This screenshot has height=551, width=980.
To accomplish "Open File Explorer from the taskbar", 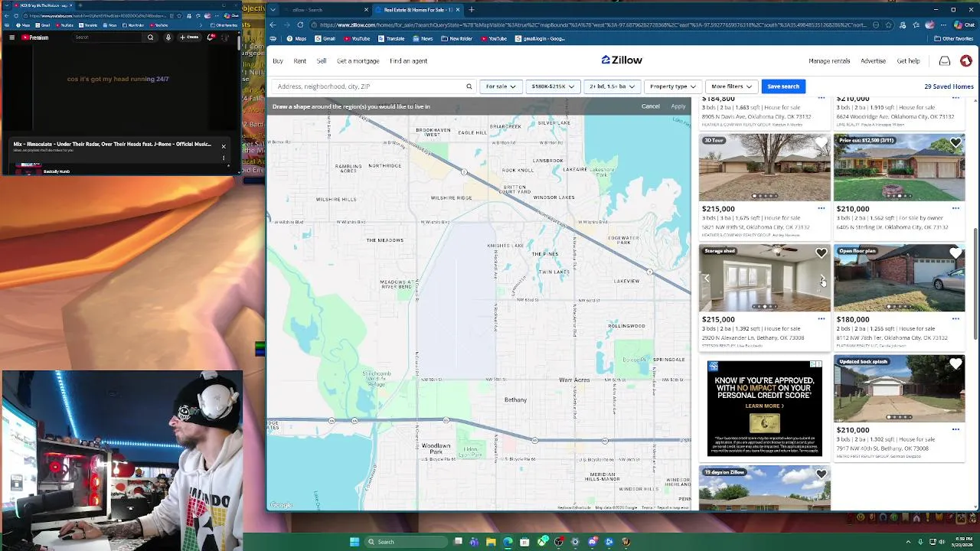I will click(491, 542).
